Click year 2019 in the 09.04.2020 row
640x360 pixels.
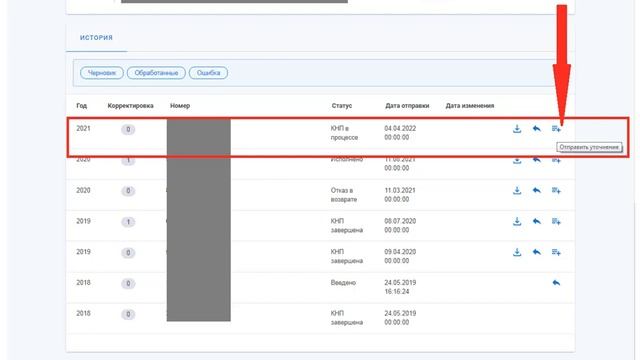point(83,252)
